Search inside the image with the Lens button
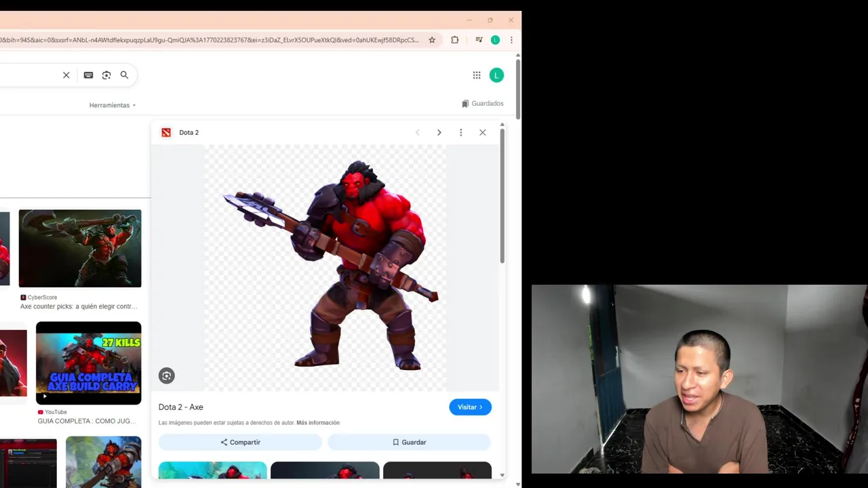The width and height of the screenshot is (868, 488). [x=167, y=375]
